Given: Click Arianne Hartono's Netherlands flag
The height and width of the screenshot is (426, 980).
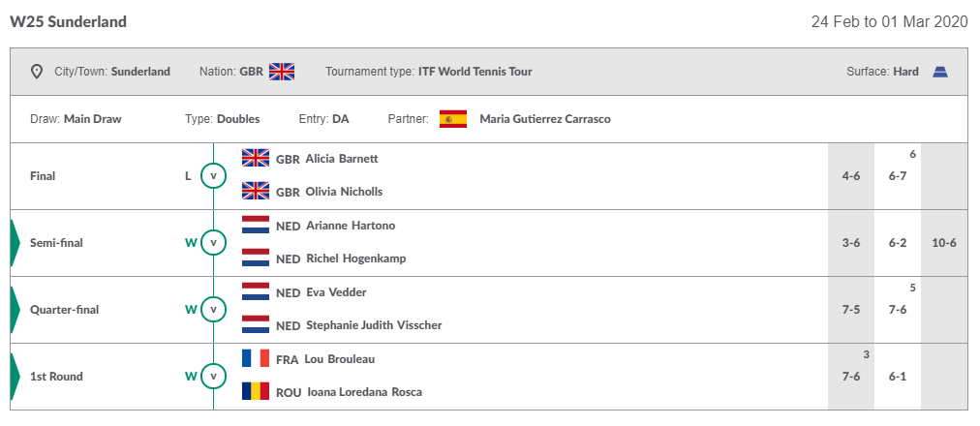Looking at the screenshot, I should [256, 225].
